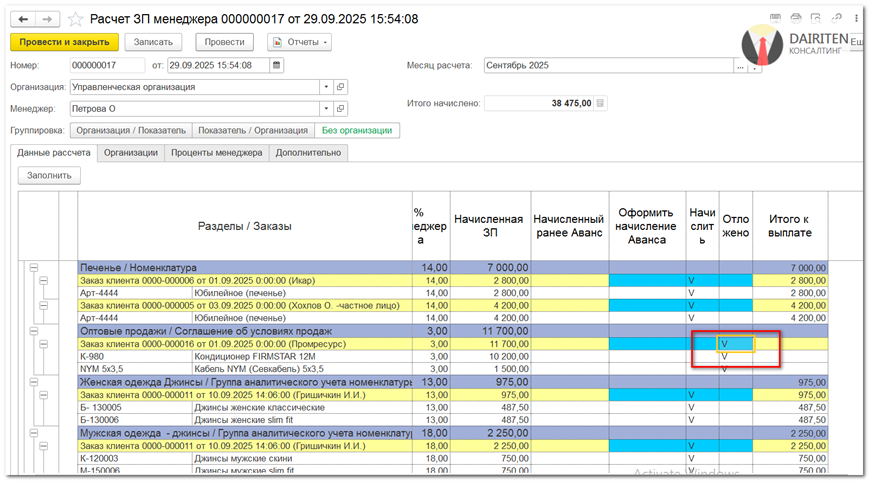This screenshot has height=481, width=869.
Task: Collapse order 0000-000016 (Промресурс) tree node
Action: click(44, 344)
